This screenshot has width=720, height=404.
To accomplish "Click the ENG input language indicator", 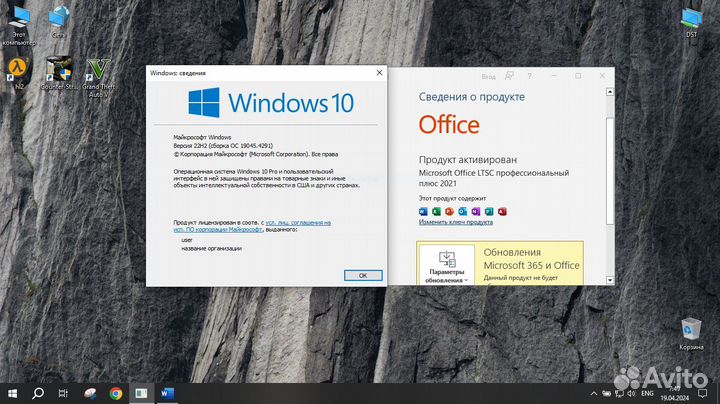I will [647, 393].
